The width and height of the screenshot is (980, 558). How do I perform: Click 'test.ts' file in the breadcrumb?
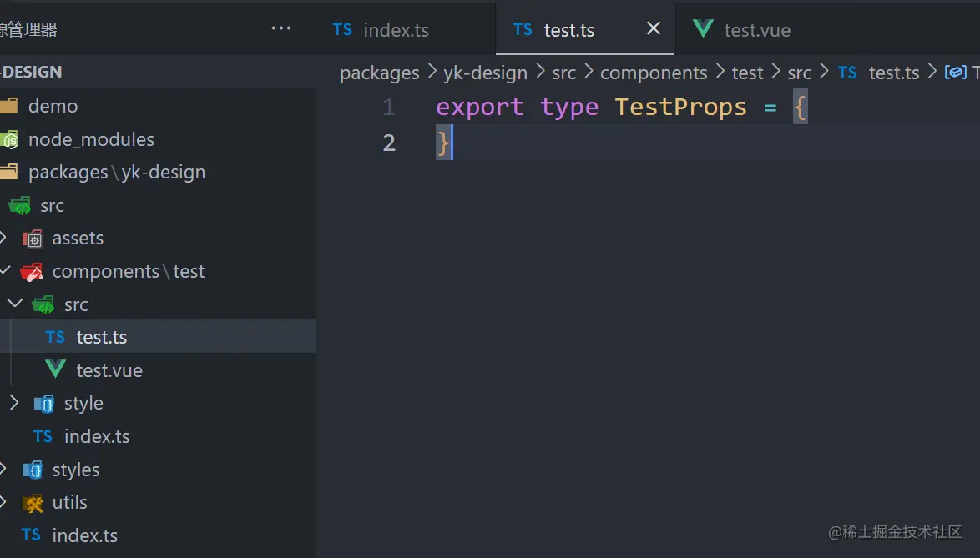tap(894, 73)
